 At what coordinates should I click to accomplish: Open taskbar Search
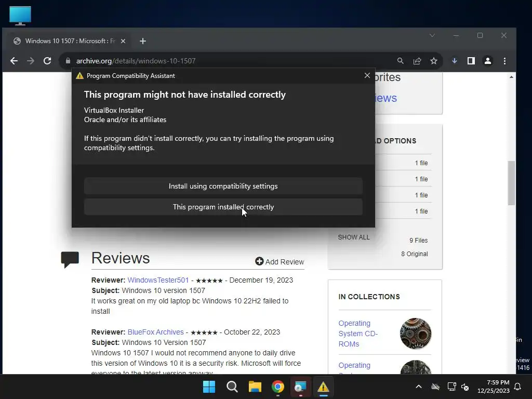coord(232,387)
